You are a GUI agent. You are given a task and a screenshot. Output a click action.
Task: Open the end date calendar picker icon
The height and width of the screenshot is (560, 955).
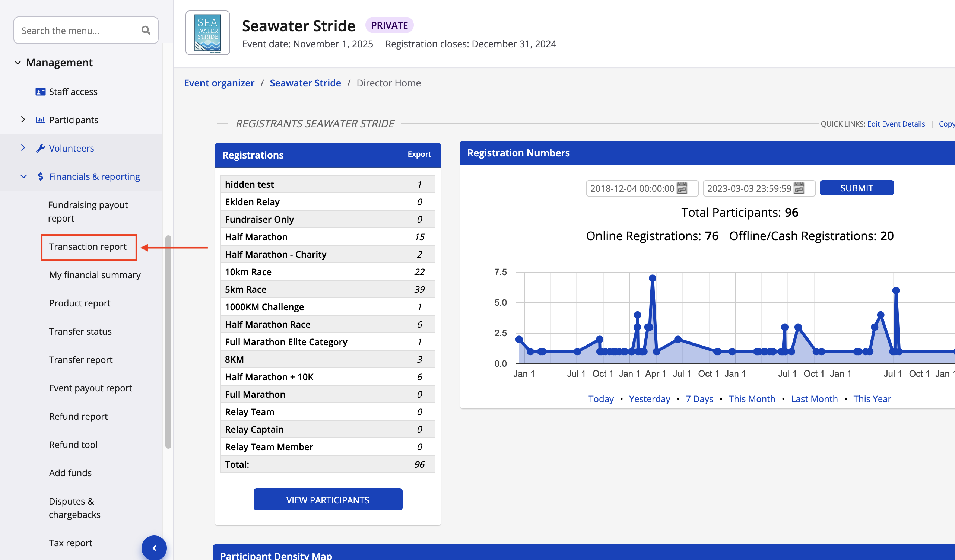(x=799, y=188)
